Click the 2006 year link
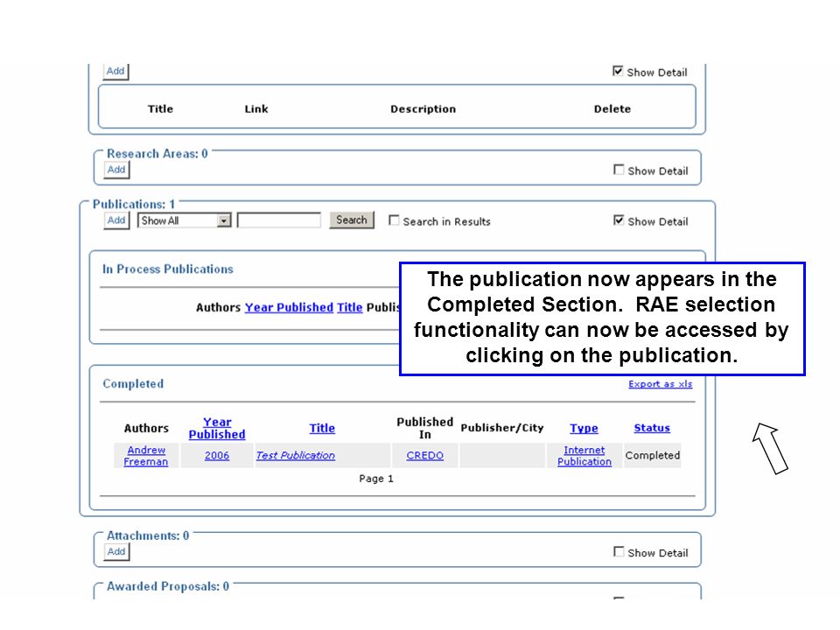The width and height of the screenshot is (840, 630). [216, 456]
